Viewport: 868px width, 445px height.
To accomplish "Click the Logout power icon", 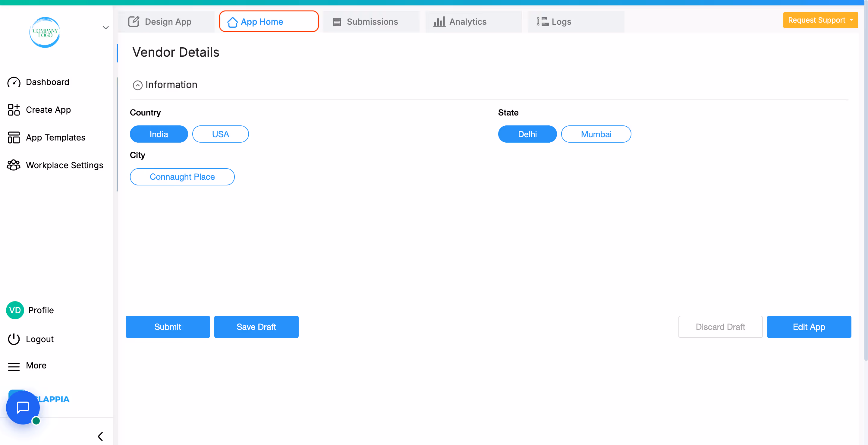I will tap(14, 339).
